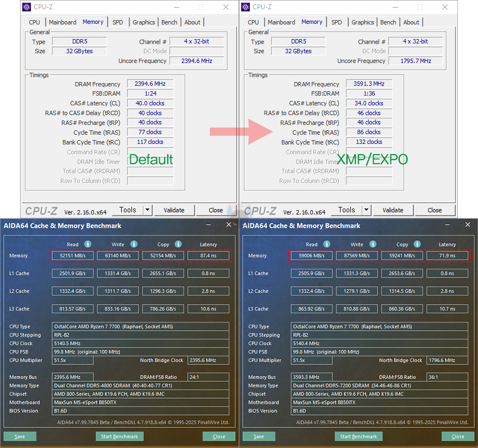Click the 813.57 GB/s L3 Cache read value
The height and width of the screenshot is (448, 478).
coord(73,309)
